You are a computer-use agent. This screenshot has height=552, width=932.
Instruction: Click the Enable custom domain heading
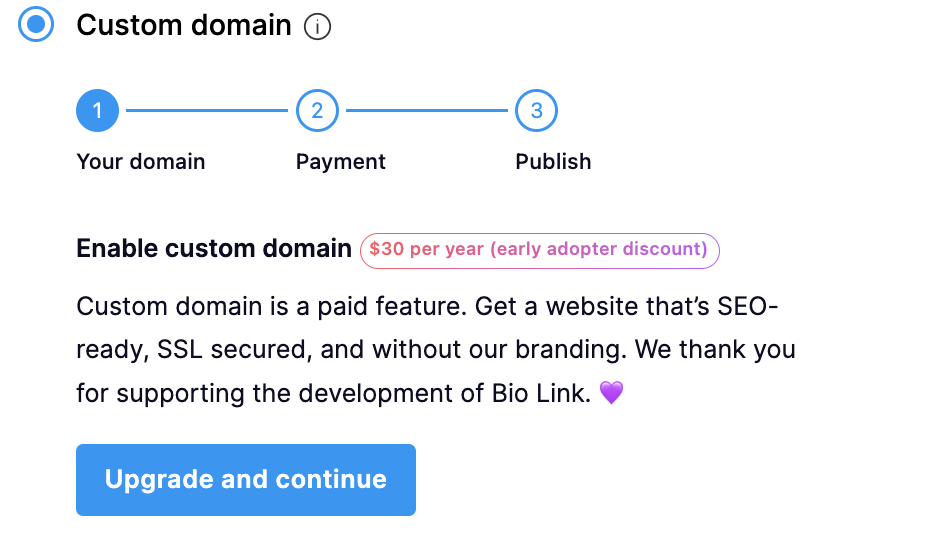coord(214,249)
